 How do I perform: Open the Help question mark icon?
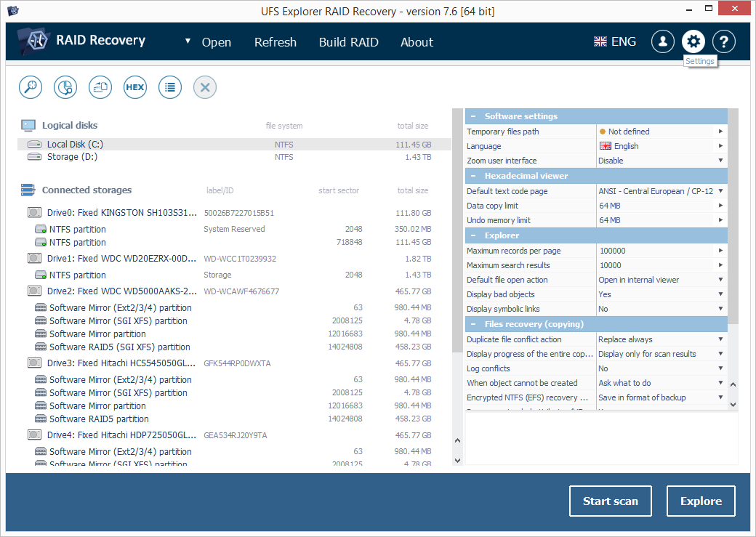pos(724,41)
